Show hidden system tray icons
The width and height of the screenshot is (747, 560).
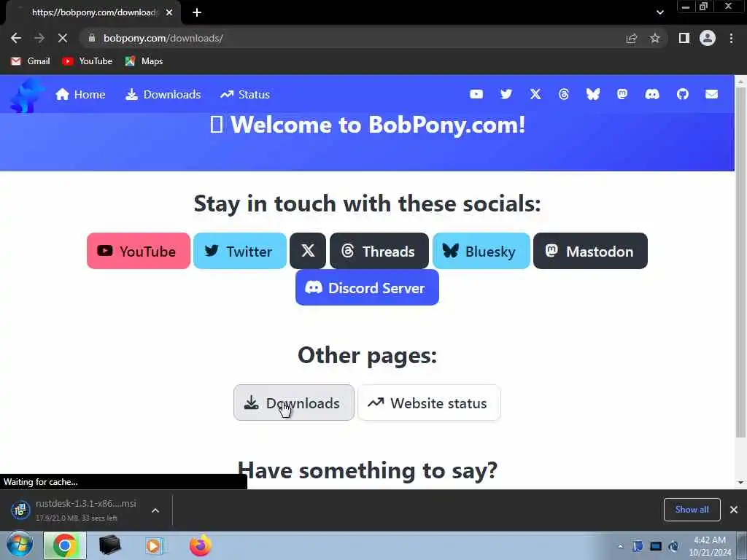(x=620, y=546)
